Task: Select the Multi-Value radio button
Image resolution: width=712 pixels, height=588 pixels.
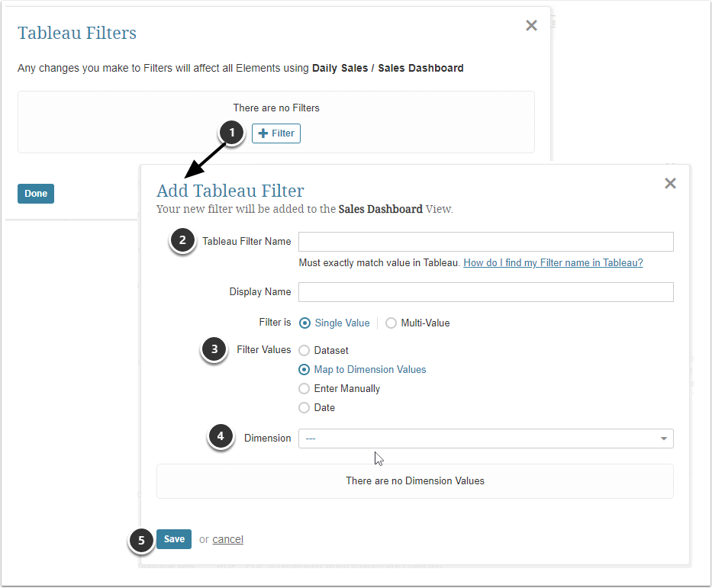Action: tap(391, 323)
